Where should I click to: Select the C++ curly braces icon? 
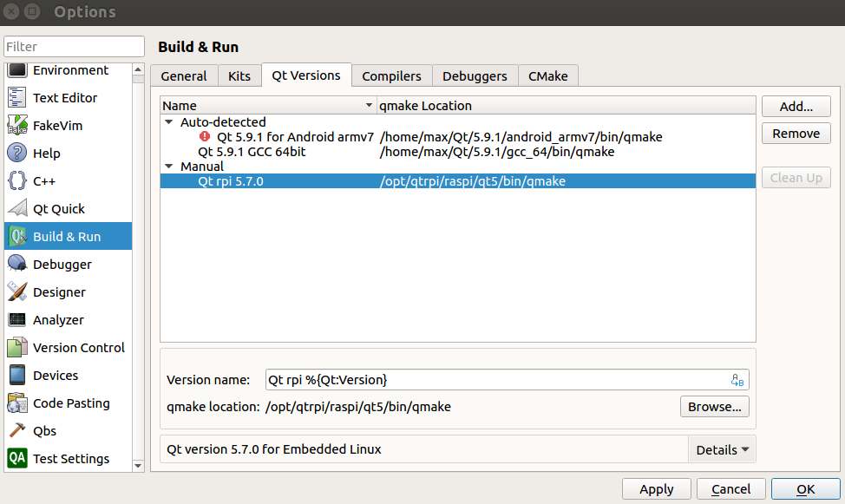pyautogui.click(x=16, y=180)
